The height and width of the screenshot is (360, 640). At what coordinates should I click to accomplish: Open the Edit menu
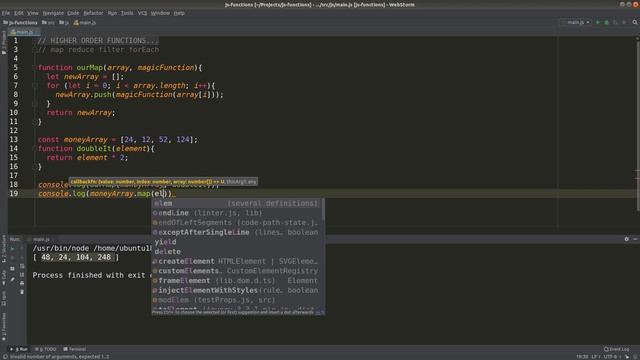pyautogui.click(x=19, y=13)
